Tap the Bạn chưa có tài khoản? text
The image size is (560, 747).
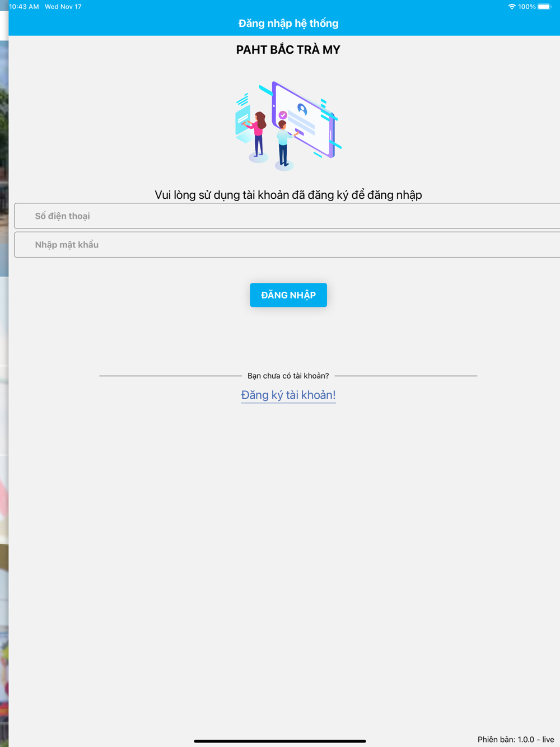288,376
